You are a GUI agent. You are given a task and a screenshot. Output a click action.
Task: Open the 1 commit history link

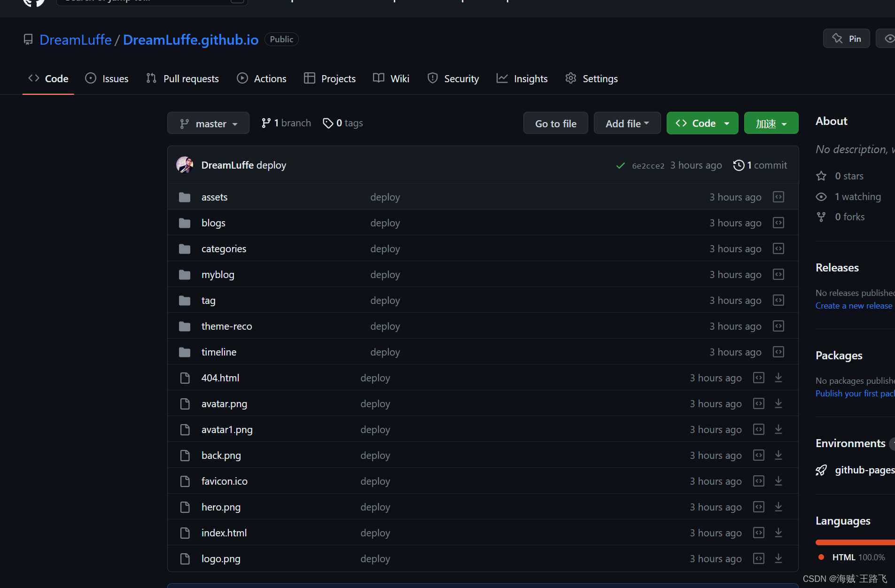pos(760,165)
